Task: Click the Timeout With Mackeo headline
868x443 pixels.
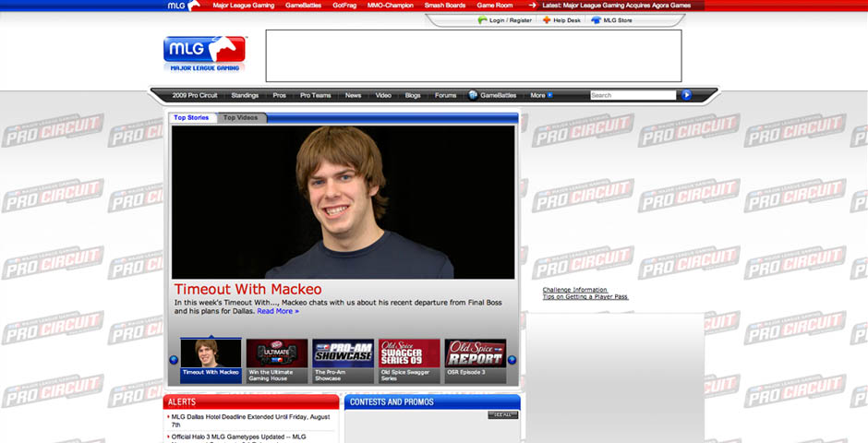Action: point(248,289)
